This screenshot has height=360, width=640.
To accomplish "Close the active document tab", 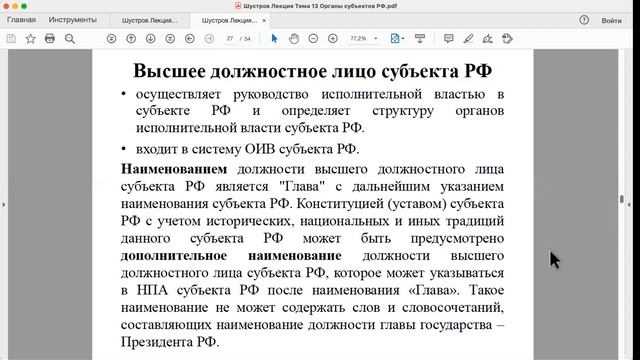I will tap(264, 20).
